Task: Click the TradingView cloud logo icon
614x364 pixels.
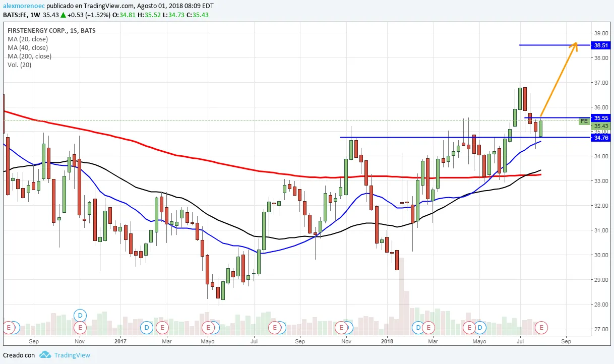Action: tap(45, 355)
